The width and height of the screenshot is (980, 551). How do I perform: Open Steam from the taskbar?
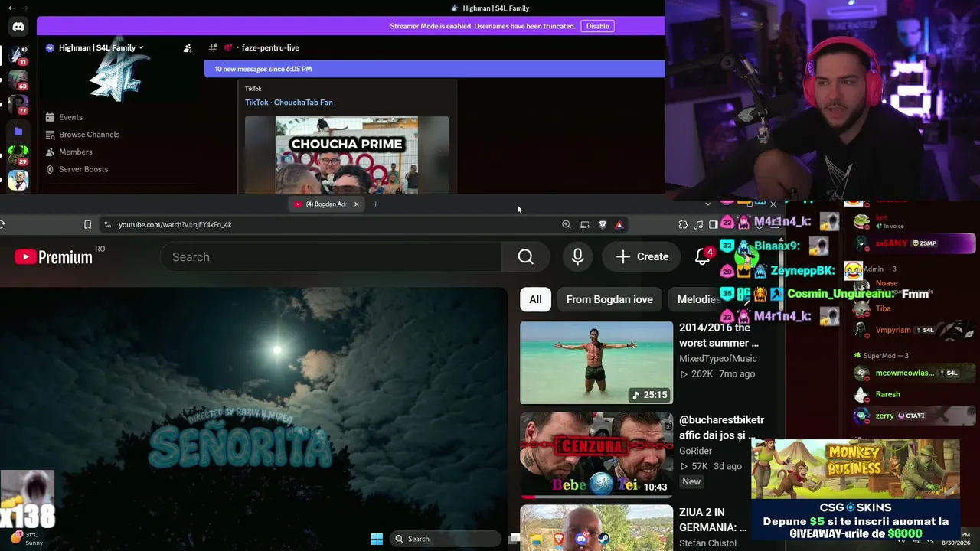coord(603,540)
